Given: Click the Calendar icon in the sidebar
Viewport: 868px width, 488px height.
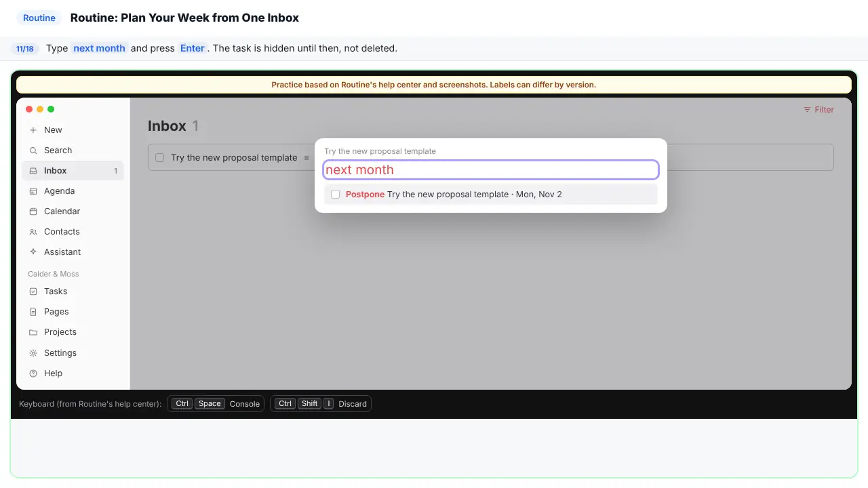Looking at the screenshot, I should [33, 211].
